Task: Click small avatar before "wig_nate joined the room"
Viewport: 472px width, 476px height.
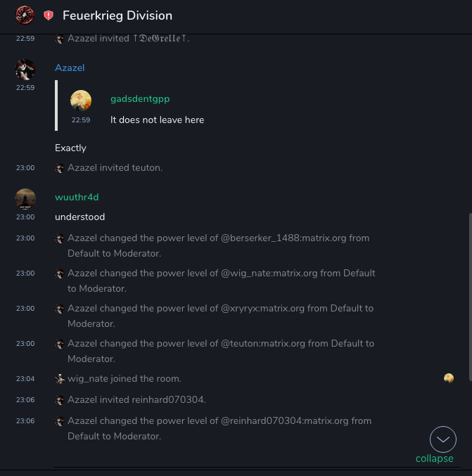Action: click(60, 379)
